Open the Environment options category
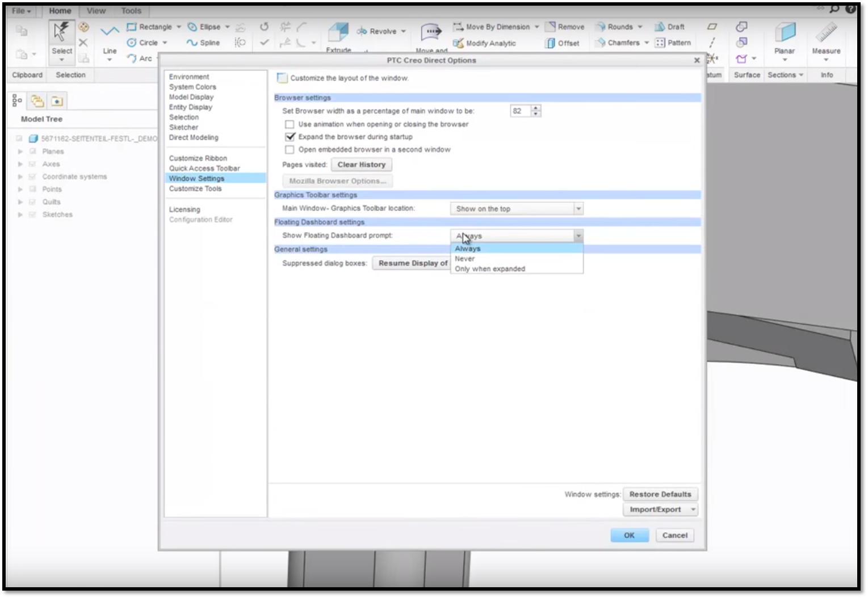Screen dimensions: 868x598 (x=189, y=77)
